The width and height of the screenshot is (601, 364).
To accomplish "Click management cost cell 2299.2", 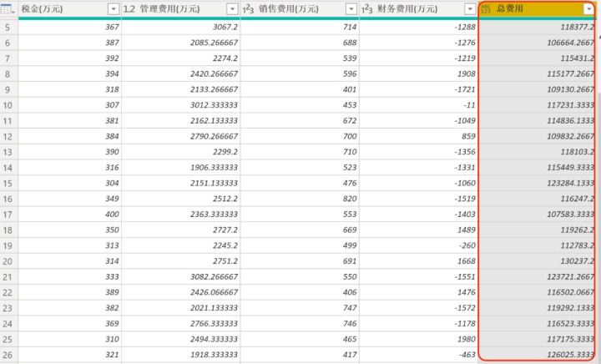I will click(181, 152).
